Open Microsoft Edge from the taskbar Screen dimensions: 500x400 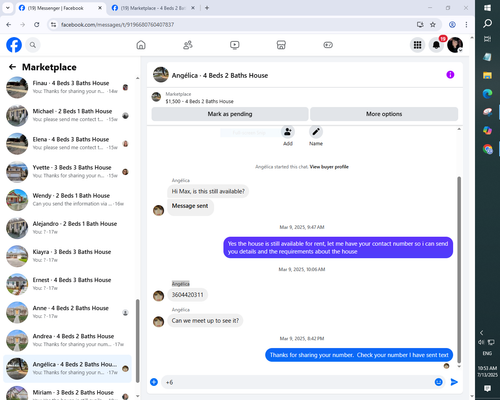coord(487,94)
